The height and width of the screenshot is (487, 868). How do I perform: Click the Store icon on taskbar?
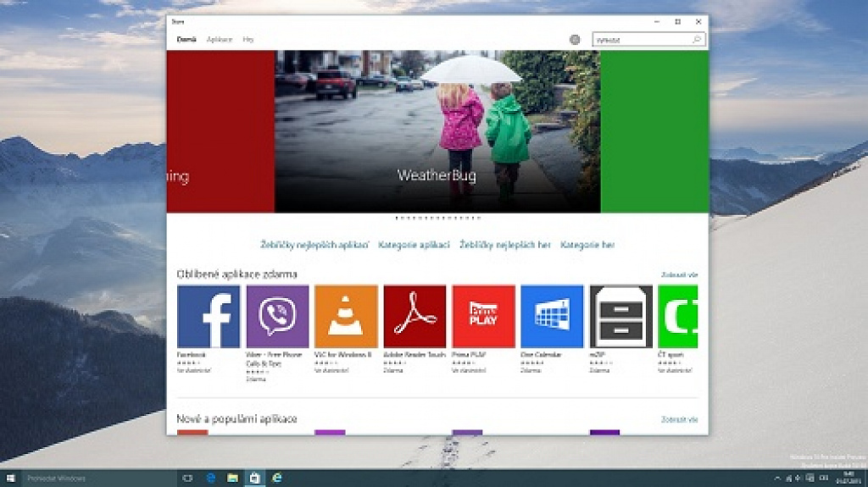(254, 479)
